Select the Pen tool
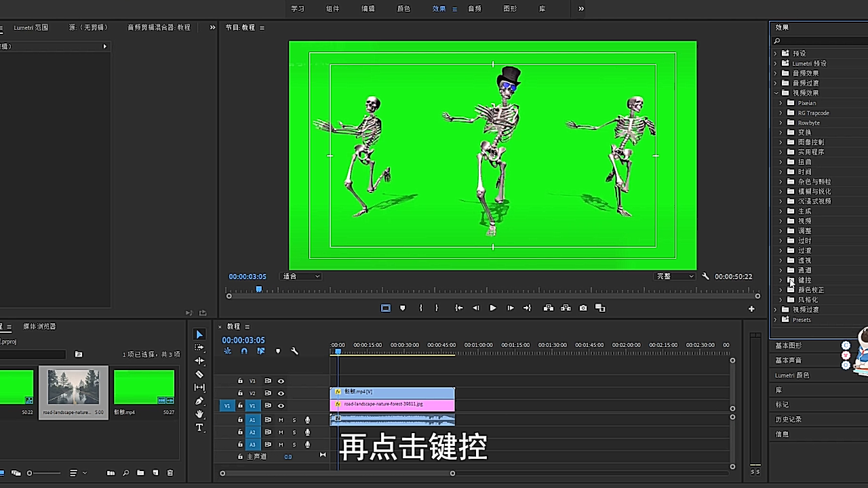This screenshot has height=488, width=868. pos(199,401)
